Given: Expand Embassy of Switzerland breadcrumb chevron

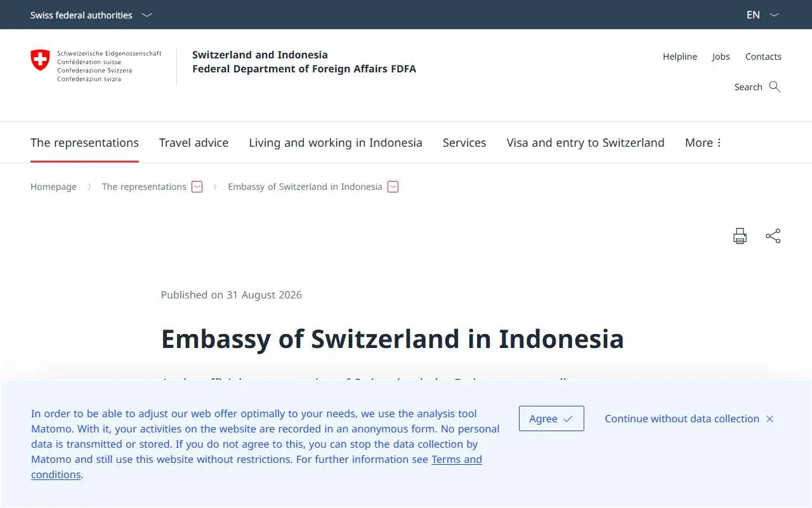Looking at the screenshot, I should point(393,187).
